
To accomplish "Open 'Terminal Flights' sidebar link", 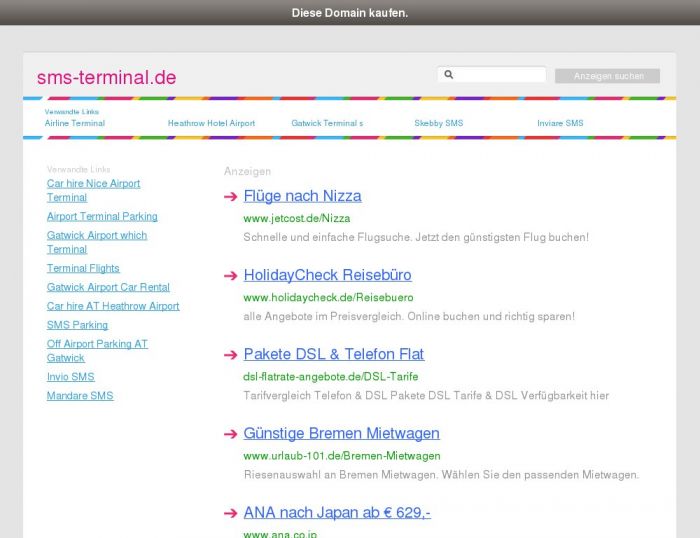I will click(83, 268).
